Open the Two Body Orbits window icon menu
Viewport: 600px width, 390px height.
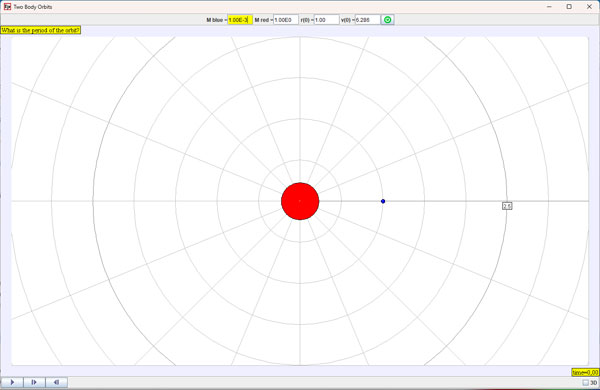pos(7,7)
